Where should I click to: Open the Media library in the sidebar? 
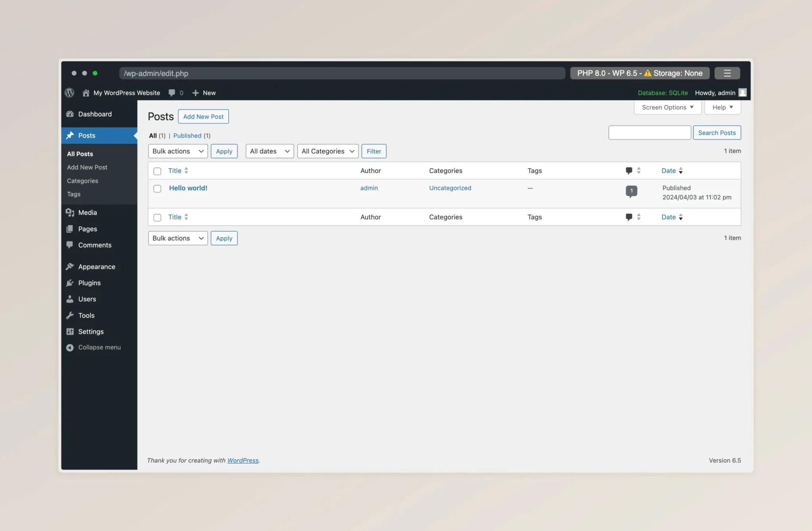[87, 212]
